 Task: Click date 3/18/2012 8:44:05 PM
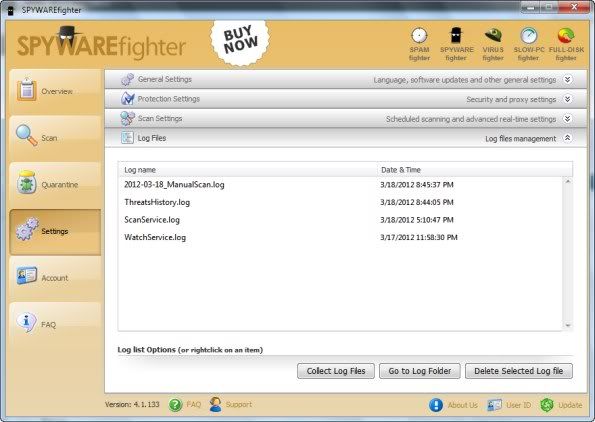pyautogui.click(x=417, y=202)
